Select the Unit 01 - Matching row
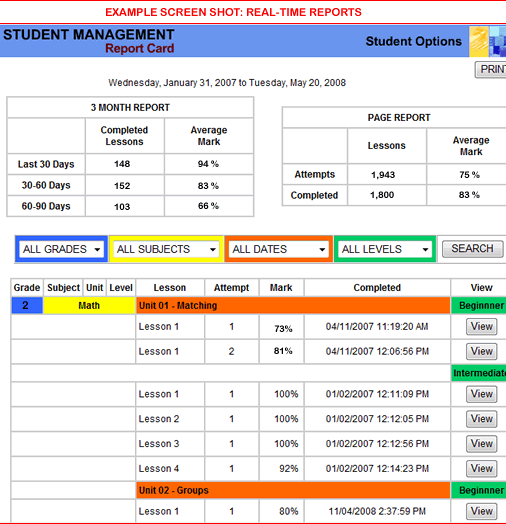The image size is (506, 524). click(293, 305)
